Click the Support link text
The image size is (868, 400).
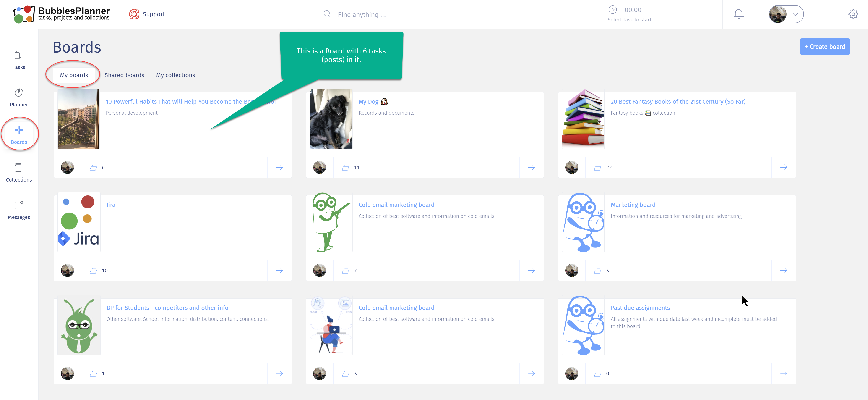(154, 14)
